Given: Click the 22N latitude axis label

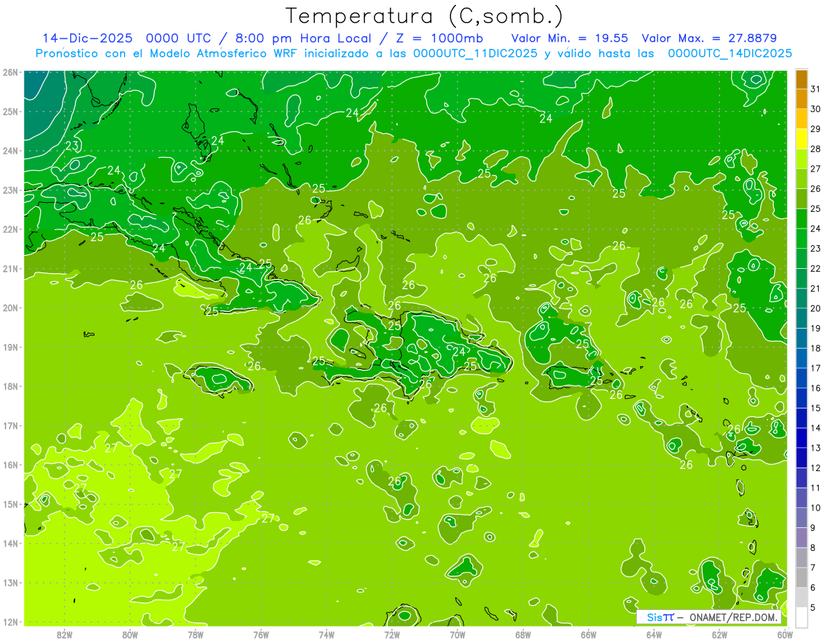Looking at the screenshot, I should (10, 229).
